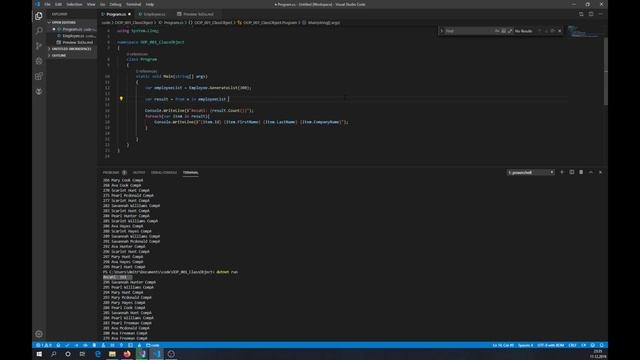The height and width of the screenshot is (360, 640).
Task: Click the editor vertical scrollbar
Action: tap(605, 71)
